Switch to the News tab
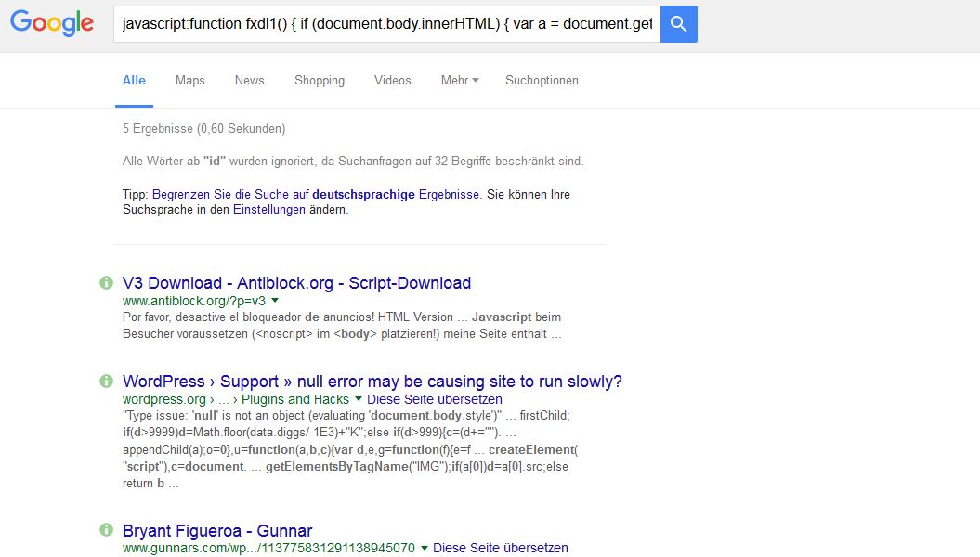 click(x=249, y=81)
